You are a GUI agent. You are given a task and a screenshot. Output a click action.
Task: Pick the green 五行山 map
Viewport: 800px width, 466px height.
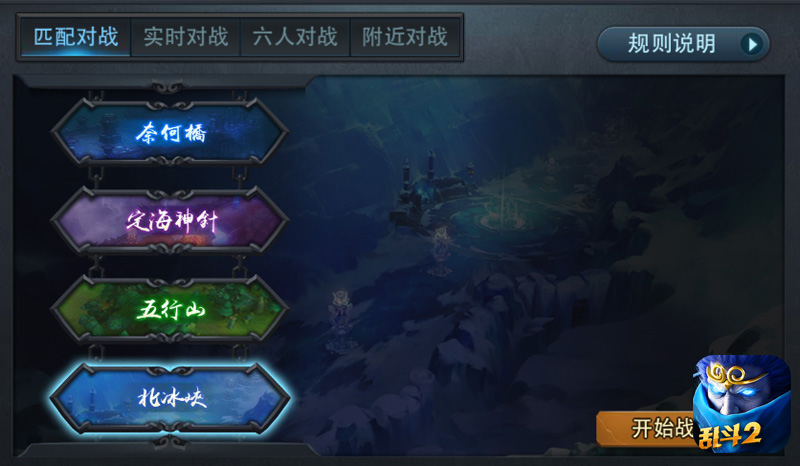point(170,309)
